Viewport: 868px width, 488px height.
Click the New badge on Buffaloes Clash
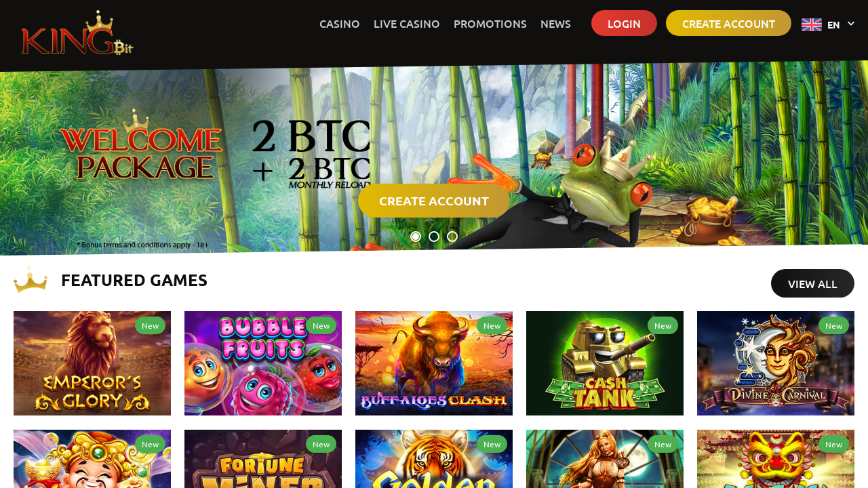pos(492,326)
